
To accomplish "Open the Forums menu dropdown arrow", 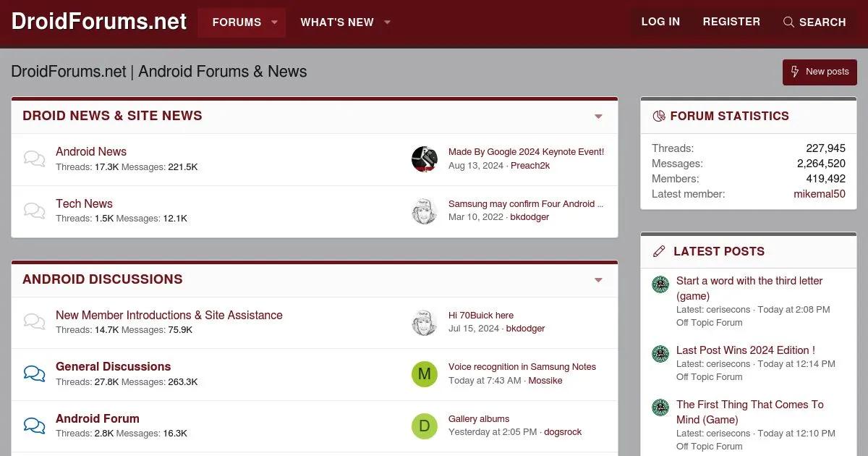I will (x=275, y=22).
